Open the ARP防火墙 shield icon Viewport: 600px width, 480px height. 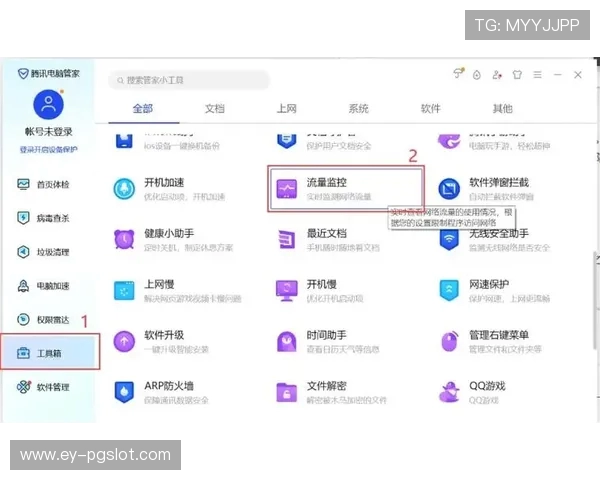[124, 392]
